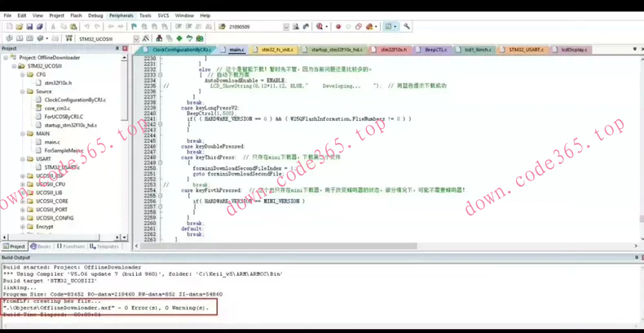
Task: Open the Peripherals menu
Action: click(x=121, y=16)
